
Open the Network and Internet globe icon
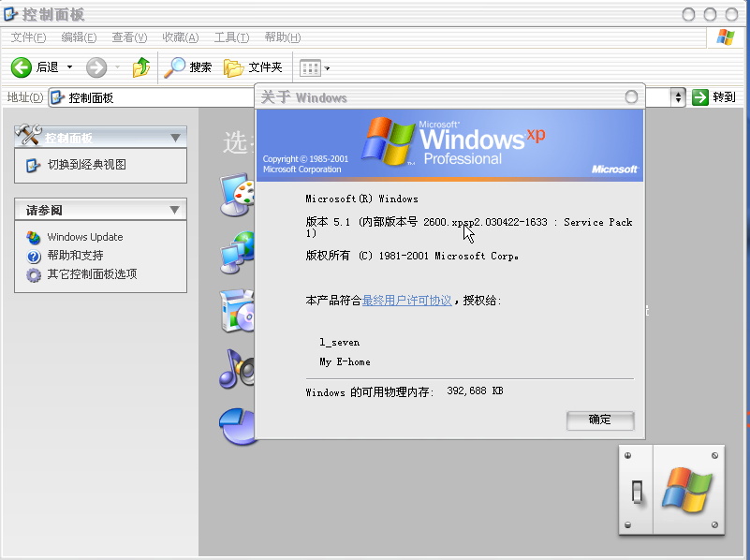(237, 253)
